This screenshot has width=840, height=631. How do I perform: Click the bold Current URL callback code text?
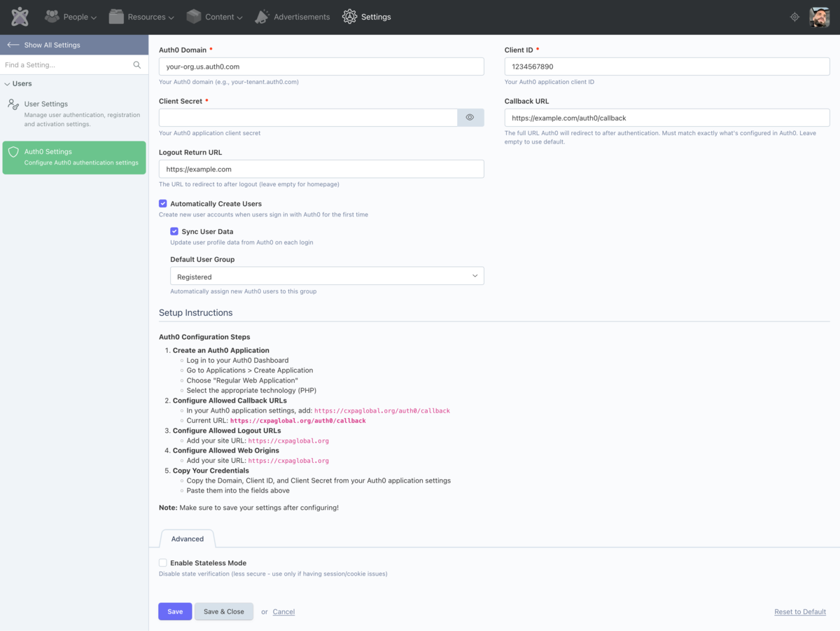pyautogui.click(x=298, y=421)
